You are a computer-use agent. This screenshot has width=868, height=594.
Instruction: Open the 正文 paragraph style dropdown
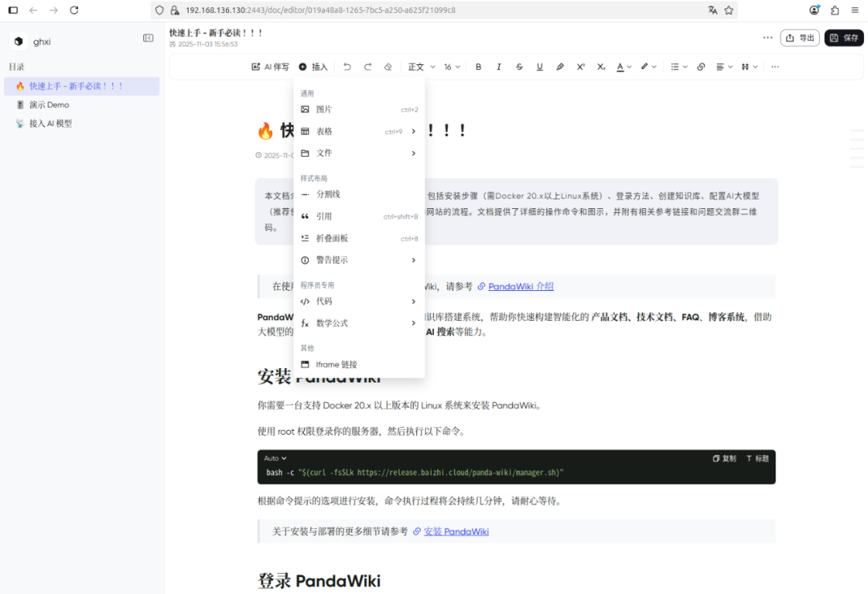(x=422, y=67)
